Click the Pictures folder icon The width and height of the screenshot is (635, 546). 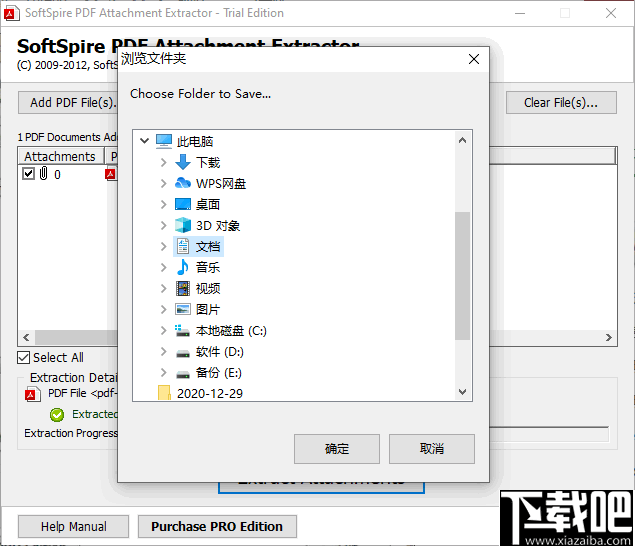click(183, 309)
